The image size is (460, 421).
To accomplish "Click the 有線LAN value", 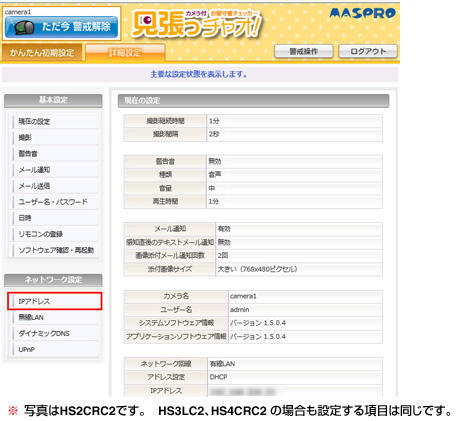I will [x=222, y=364].
